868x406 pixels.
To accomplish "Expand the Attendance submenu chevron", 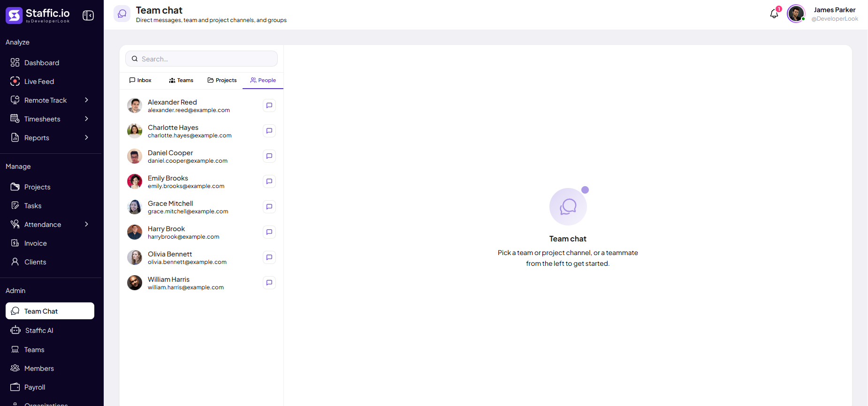I will (x=86, y=224).
